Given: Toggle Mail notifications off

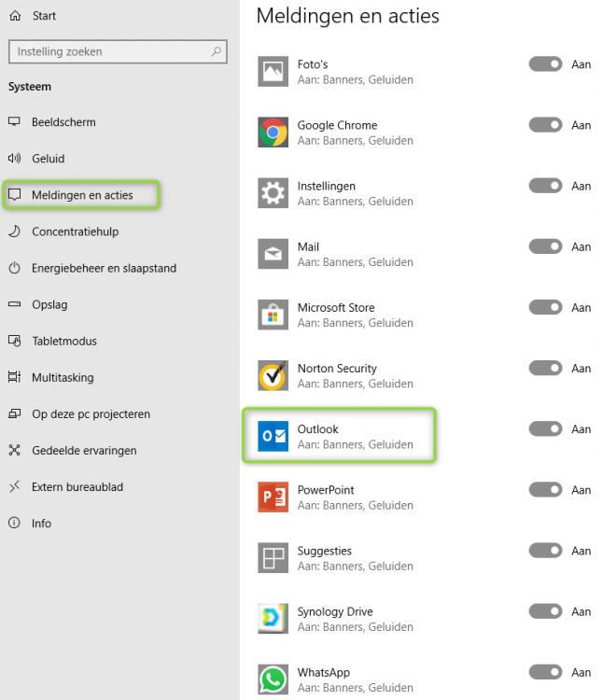Looking at the screenshot, I should [546, 246].
